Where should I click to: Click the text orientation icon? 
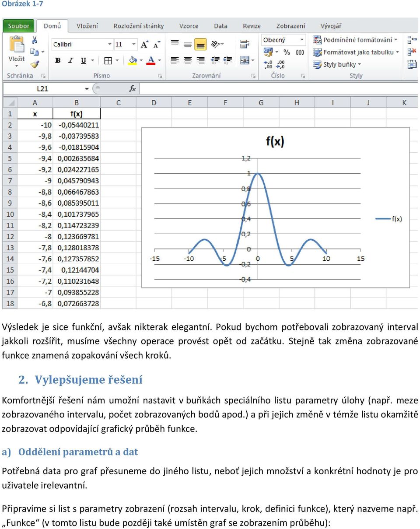[216, 44]
